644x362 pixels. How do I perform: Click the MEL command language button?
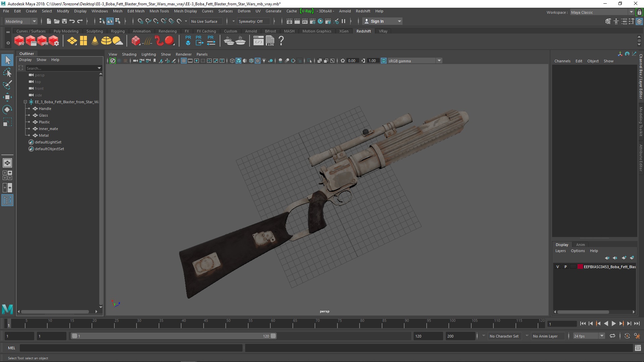(12, 348)
